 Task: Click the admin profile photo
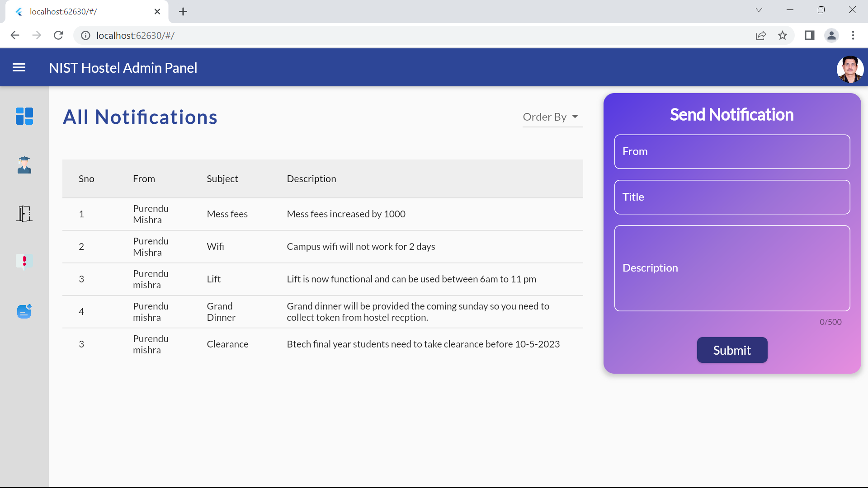[850, 69]
